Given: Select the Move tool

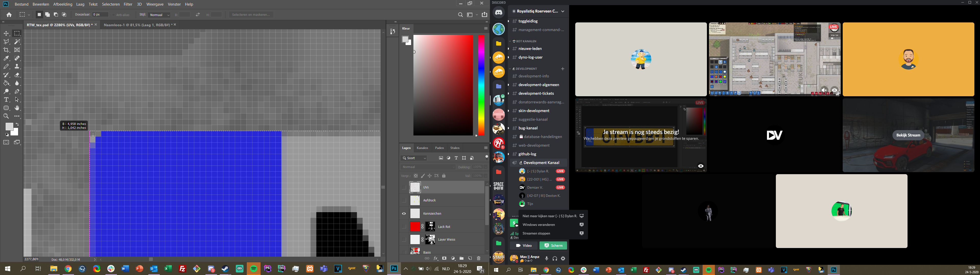Looking at the screenshot, I should (6, 33).
